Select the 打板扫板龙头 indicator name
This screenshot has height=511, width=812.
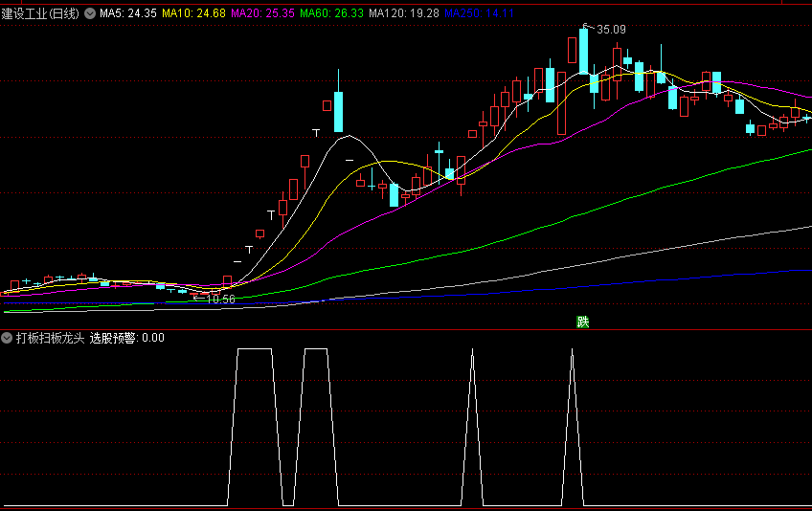50,338
